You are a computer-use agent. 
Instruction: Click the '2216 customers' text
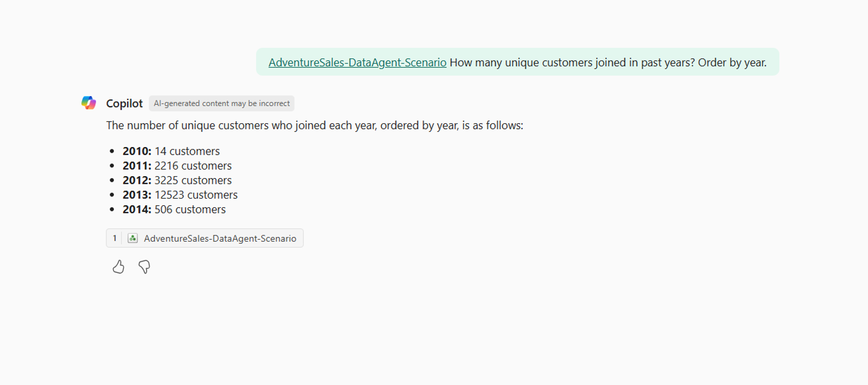193,166
